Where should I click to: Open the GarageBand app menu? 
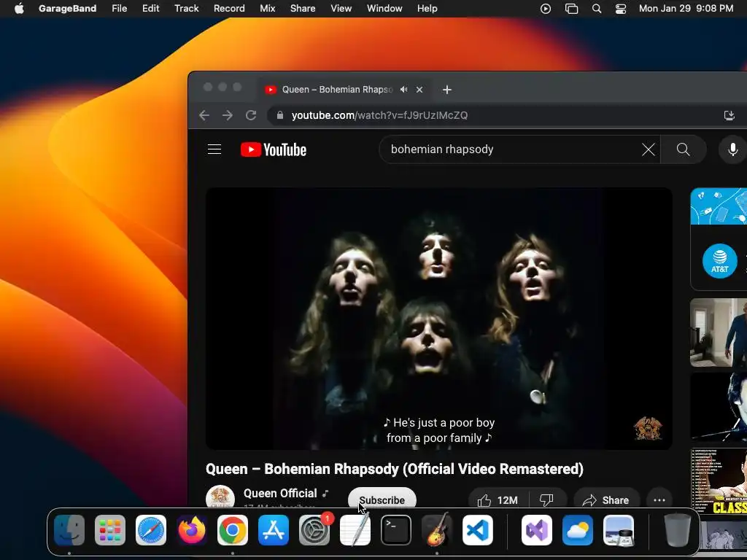click(x=67, y=8)
